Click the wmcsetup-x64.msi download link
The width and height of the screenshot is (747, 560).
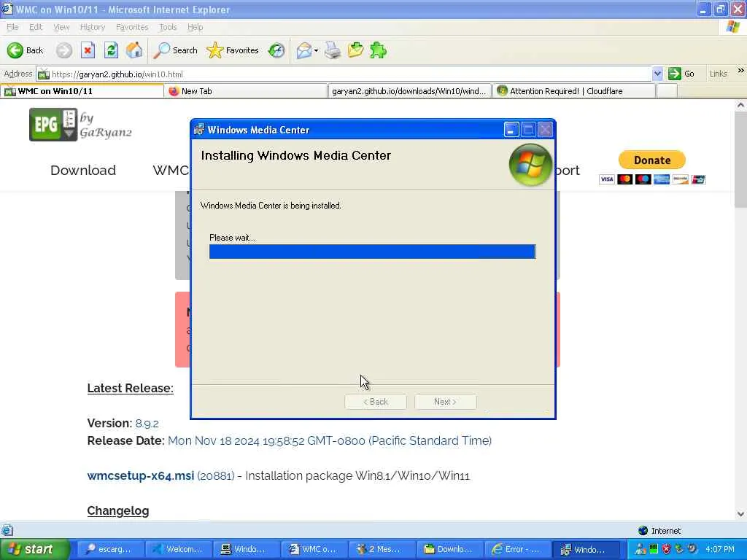pos(141,475)
